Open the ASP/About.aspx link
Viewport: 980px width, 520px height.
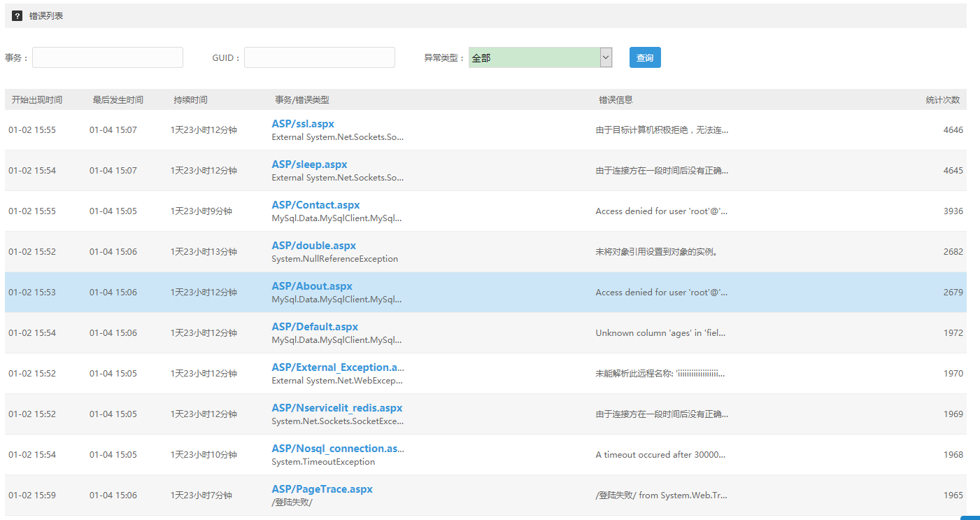coord(312,286)
